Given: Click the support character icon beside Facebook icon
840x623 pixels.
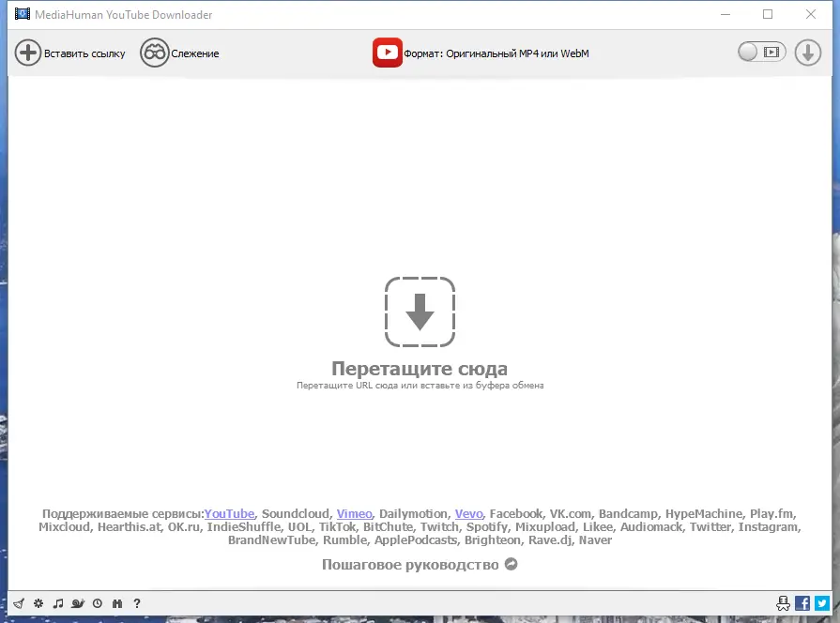Looking at the screenshot, I should point(783,603).
